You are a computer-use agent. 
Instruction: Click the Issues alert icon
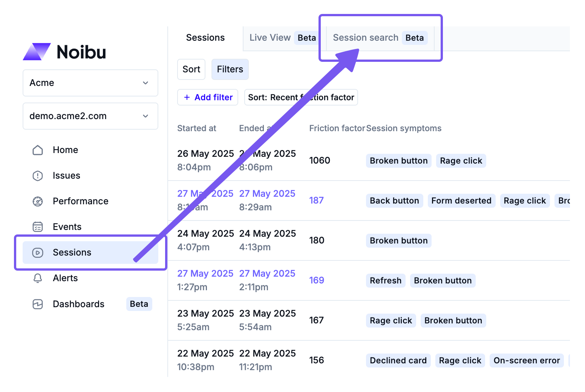pyautogui.click(x=38, y=176)
